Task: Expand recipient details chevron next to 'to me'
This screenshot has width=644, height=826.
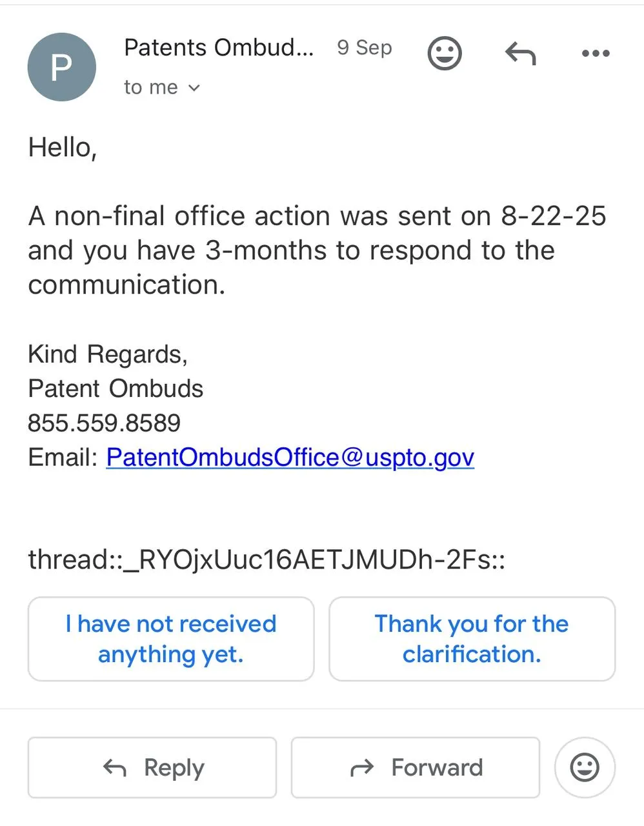Action: pos(194,88)
